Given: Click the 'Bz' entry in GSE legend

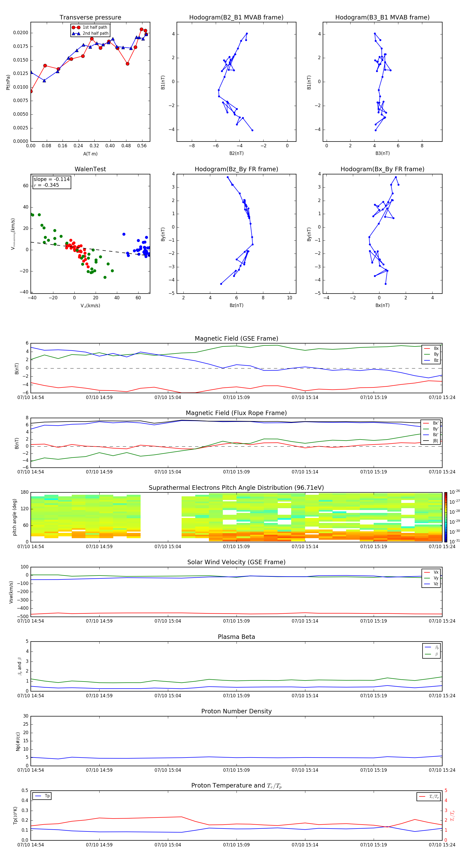Looking at the screenshot, I should point(431,360).
